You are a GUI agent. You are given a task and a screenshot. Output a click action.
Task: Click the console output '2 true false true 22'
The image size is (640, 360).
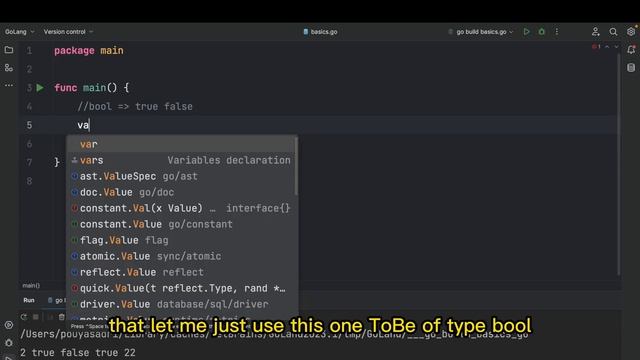[x=78, y=353]
